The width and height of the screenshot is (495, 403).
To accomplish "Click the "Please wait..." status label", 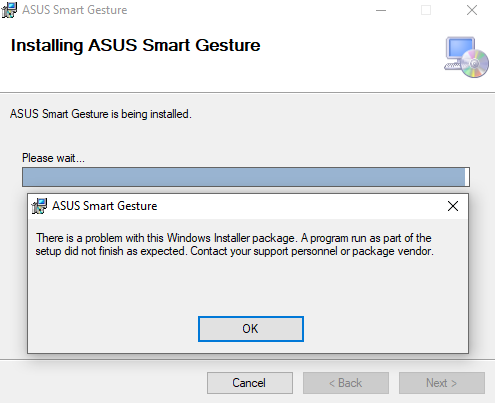I will pos(53,158).
